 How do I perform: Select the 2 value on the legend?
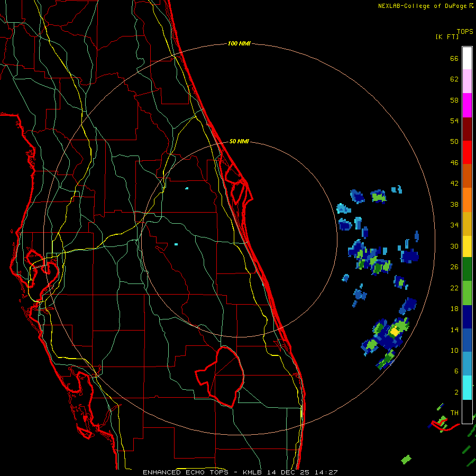pyautogui.click(x=456, y=392)
